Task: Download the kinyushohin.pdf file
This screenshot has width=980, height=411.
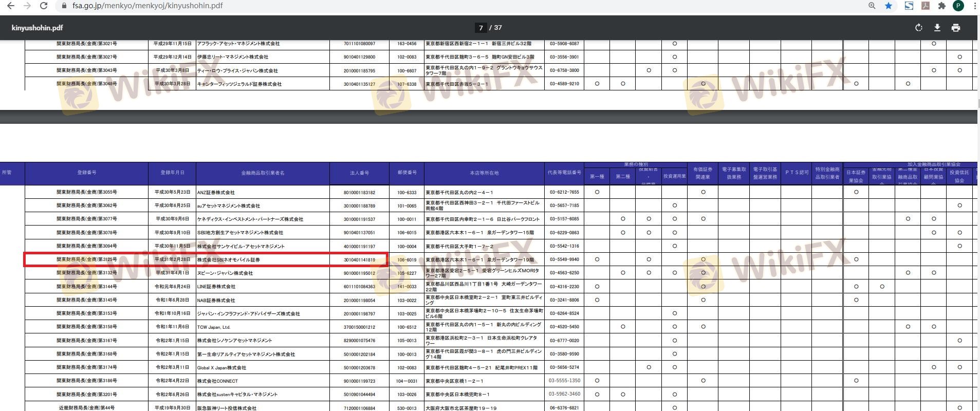Action: [x=937, y=28]
